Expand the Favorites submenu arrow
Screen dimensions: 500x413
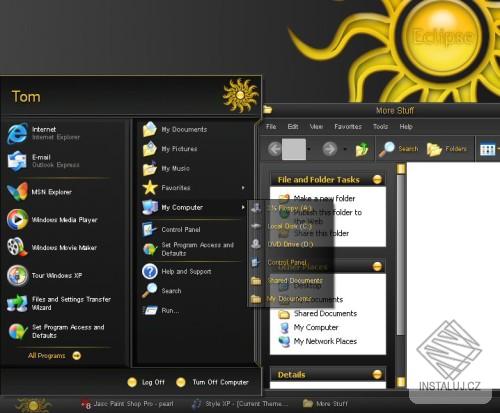[x=243, y=188]
